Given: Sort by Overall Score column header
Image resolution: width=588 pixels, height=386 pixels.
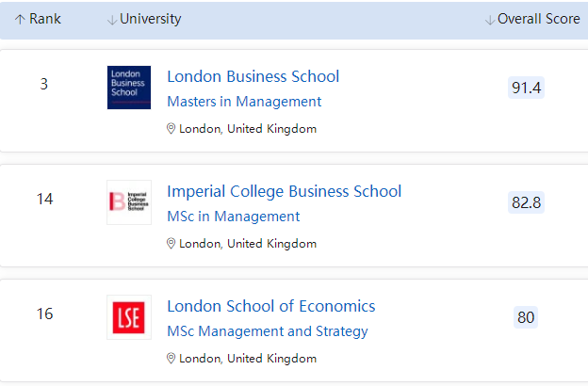Looking at the screenshot, I should pos(532,20).
